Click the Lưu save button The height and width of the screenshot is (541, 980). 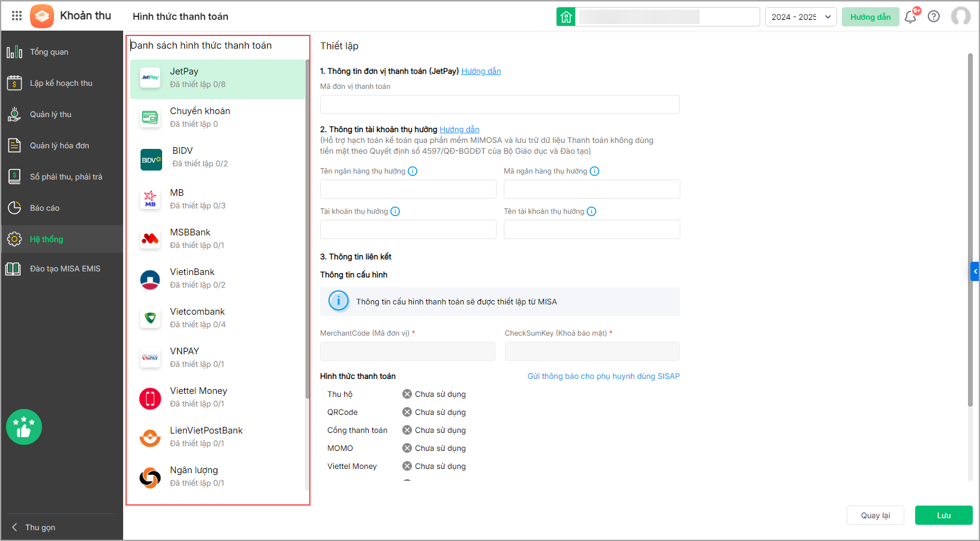[943, 515]
